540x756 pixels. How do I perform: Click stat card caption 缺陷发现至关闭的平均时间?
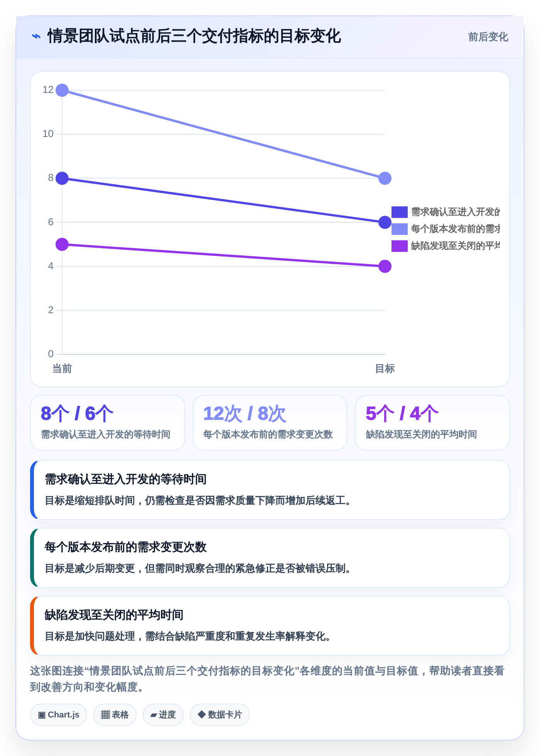click(421, 435)
